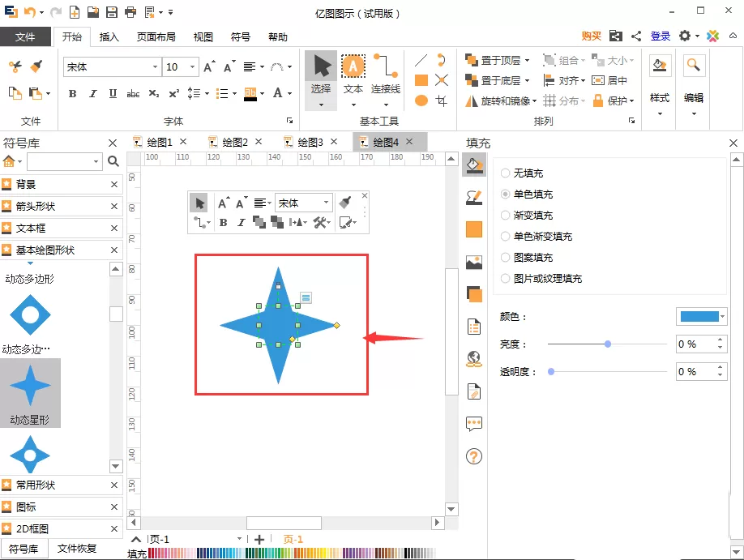Adjust the brightness slider handle

tap(608, 344)
